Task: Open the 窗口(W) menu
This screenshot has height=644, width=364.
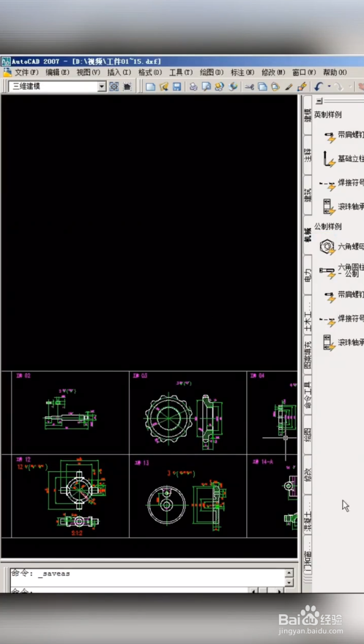Action: coord(304,73)
